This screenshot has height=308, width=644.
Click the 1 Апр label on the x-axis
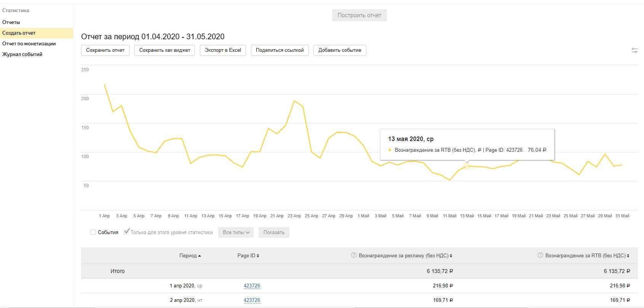tap(104, 216)
